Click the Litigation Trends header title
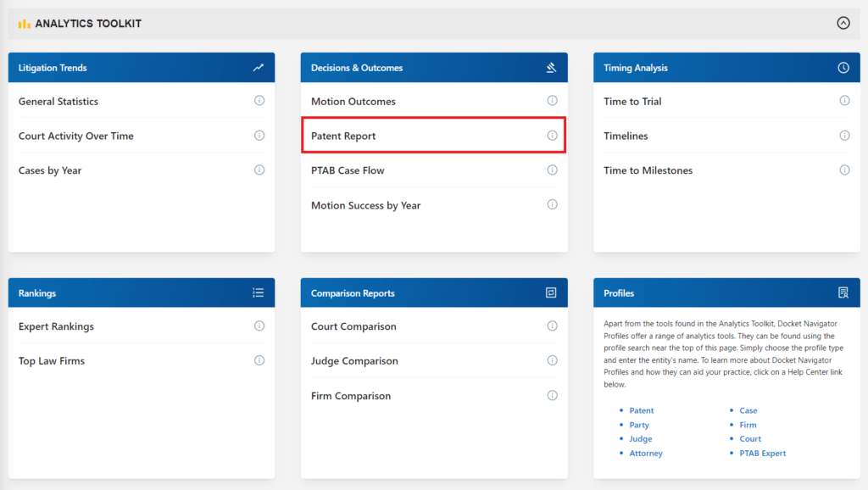 (53, 68)
